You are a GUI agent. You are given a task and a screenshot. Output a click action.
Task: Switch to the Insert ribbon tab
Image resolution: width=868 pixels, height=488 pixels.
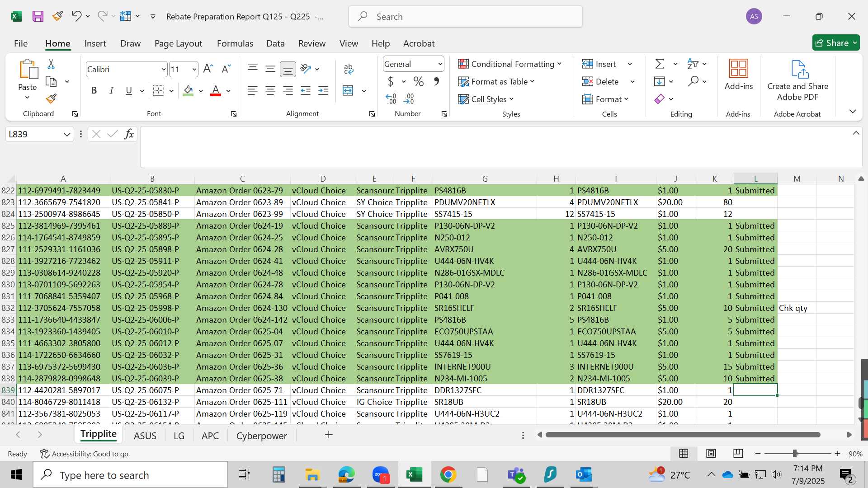95,43
